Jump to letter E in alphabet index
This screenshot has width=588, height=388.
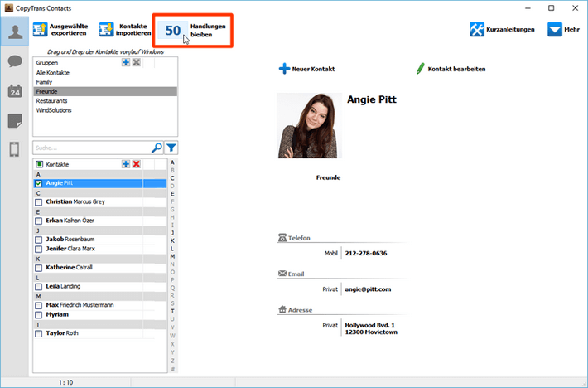pos(172,194)
